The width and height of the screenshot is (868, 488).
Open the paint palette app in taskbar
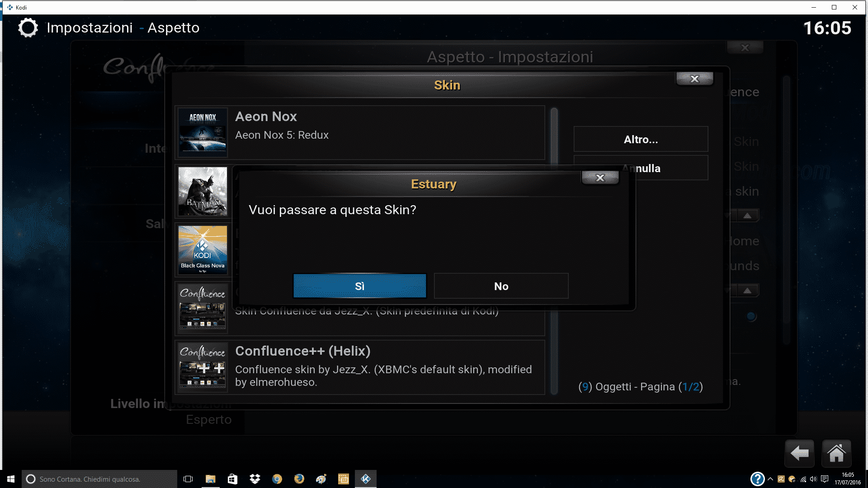[321, 479]
